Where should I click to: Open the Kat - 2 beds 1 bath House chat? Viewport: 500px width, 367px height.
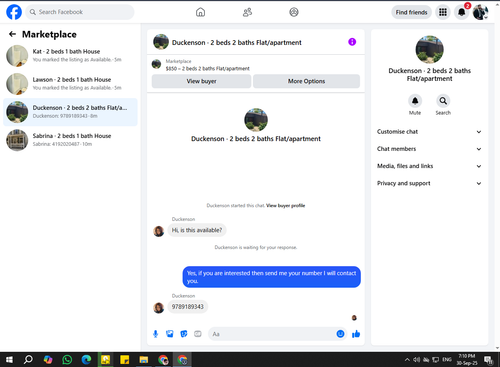(70, 56)
